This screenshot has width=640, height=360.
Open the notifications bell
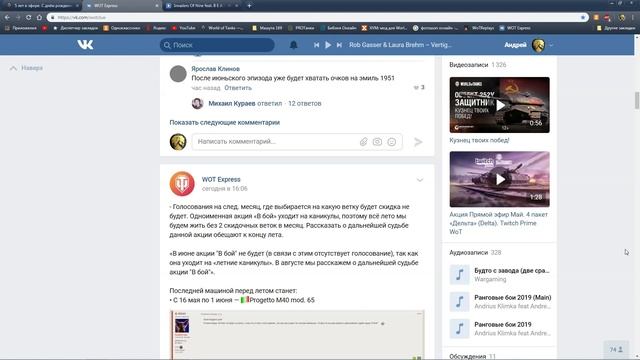coord(293,45)
